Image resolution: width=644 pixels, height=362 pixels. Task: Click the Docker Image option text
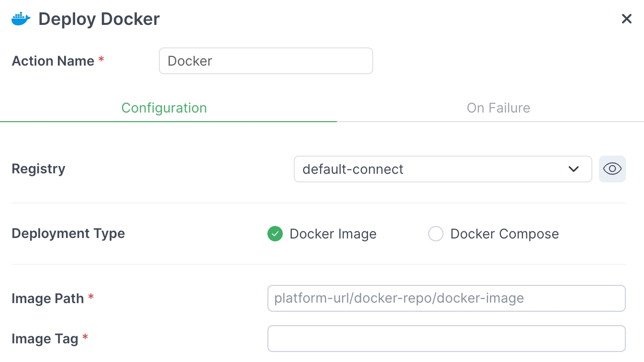pos(333,234)
